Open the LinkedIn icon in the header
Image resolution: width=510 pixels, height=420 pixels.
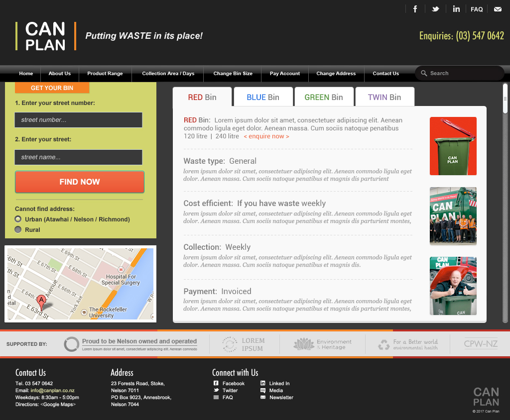click(x=456, y=9)
